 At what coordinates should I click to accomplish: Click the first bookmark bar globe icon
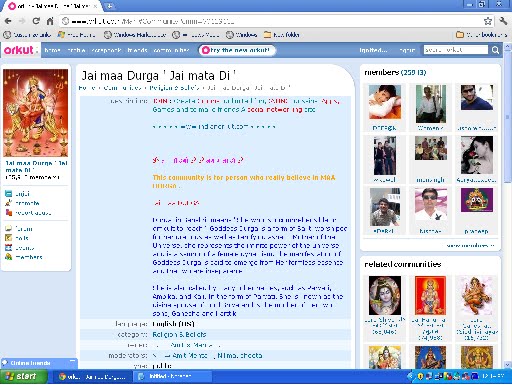point(7,35)
